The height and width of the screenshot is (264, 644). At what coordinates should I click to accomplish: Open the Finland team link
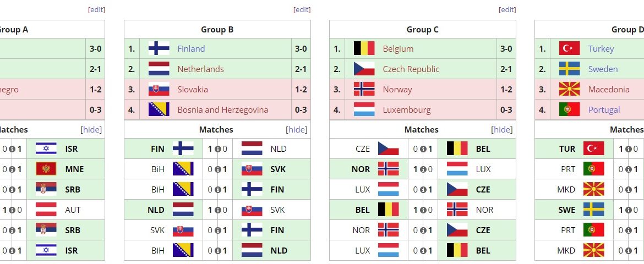tap(191, 48)
